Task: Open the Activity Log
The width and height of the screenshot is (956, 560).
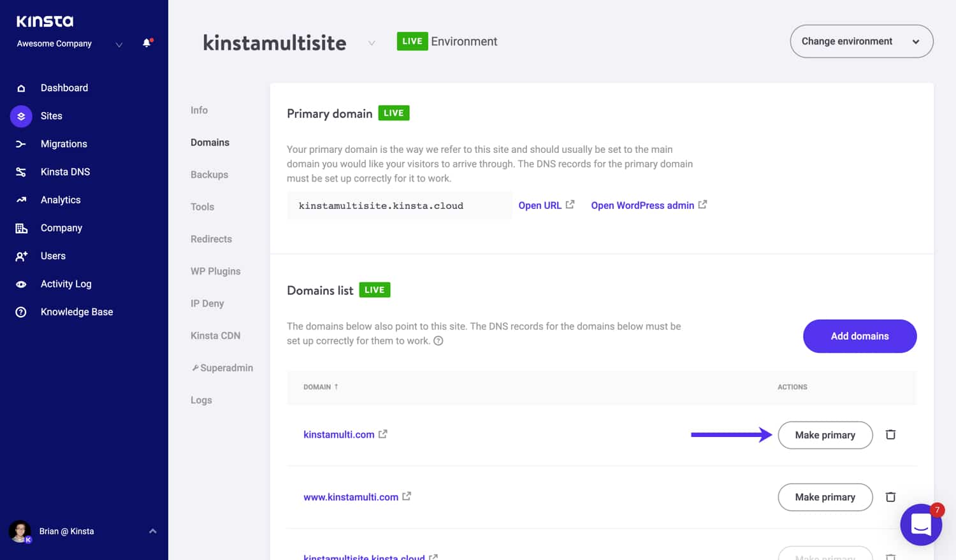Action: coord(66,284)
